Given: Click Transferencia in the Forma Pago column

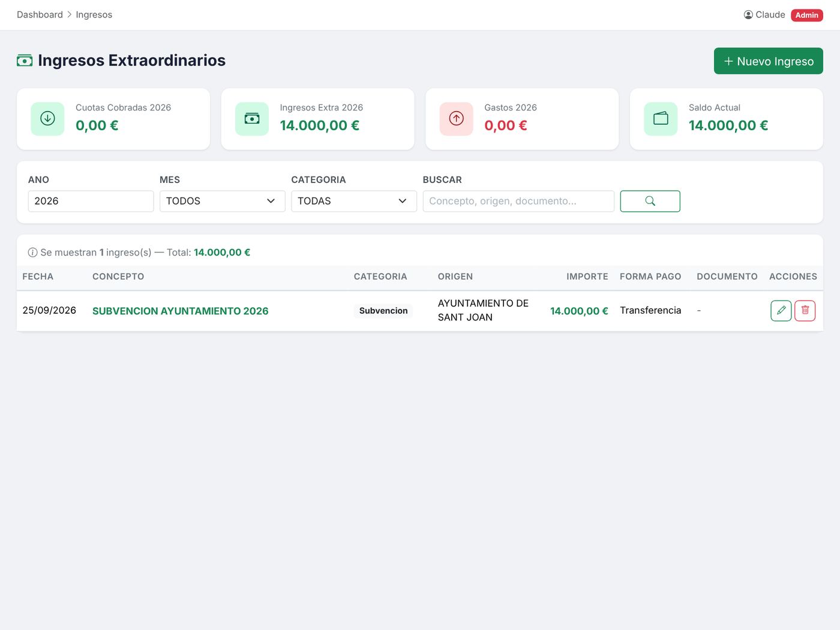Looking at the screenshot, I should [650, 310].
